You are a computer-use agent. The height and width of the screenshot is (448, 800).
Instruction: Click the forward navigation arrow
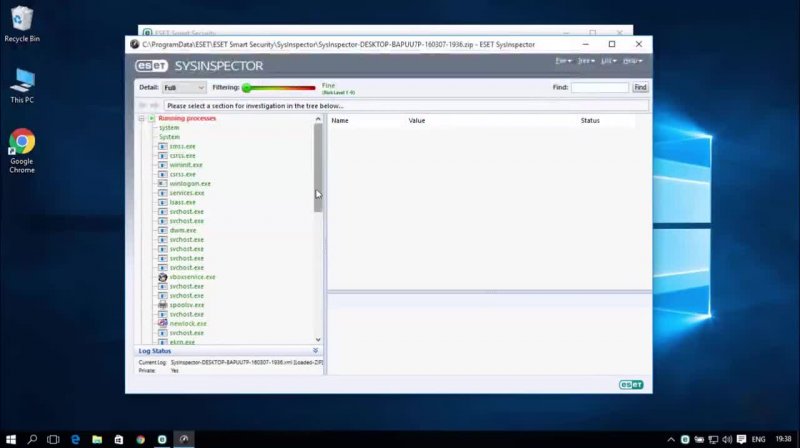(x=154, y=105)
